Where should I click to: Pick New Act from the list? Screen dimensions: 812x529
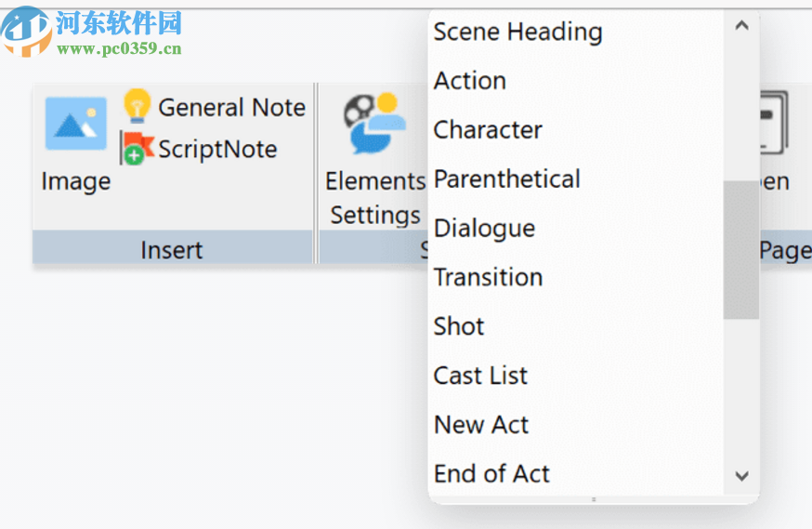coord(481,425)
